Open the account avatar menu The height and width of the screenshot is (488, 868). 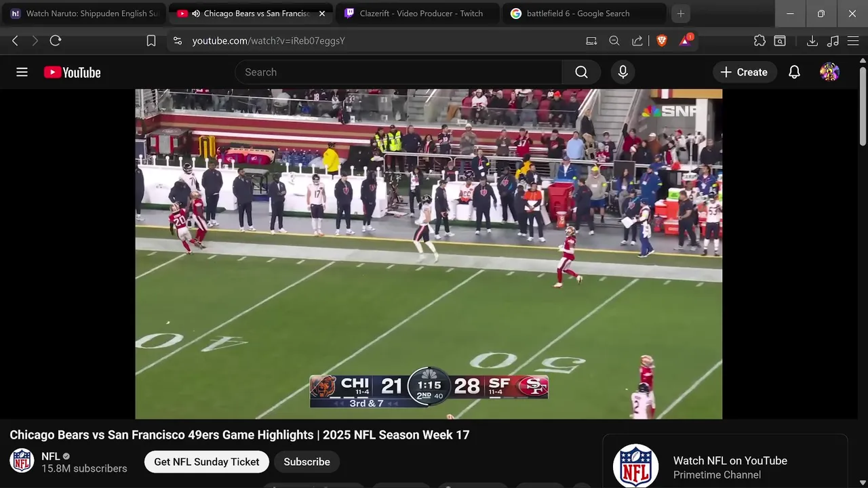pos(829,72)
